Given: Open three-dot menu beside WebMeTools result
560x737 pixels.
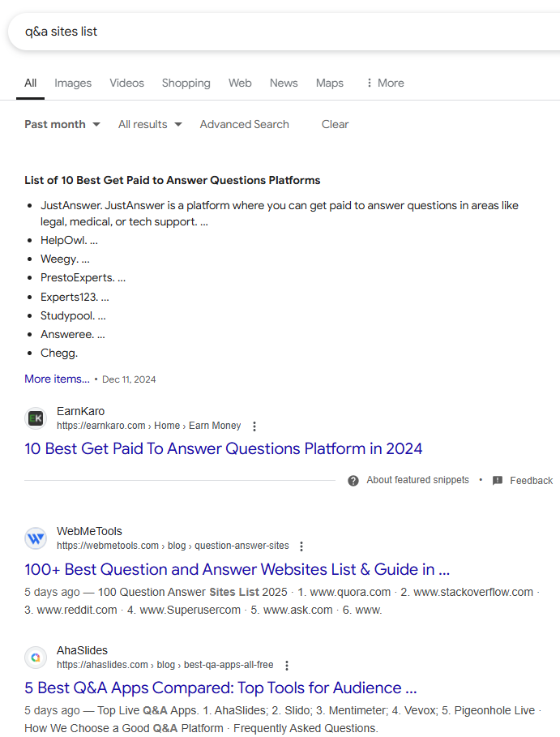Looking at the screenshot, I should click(302, 546).
